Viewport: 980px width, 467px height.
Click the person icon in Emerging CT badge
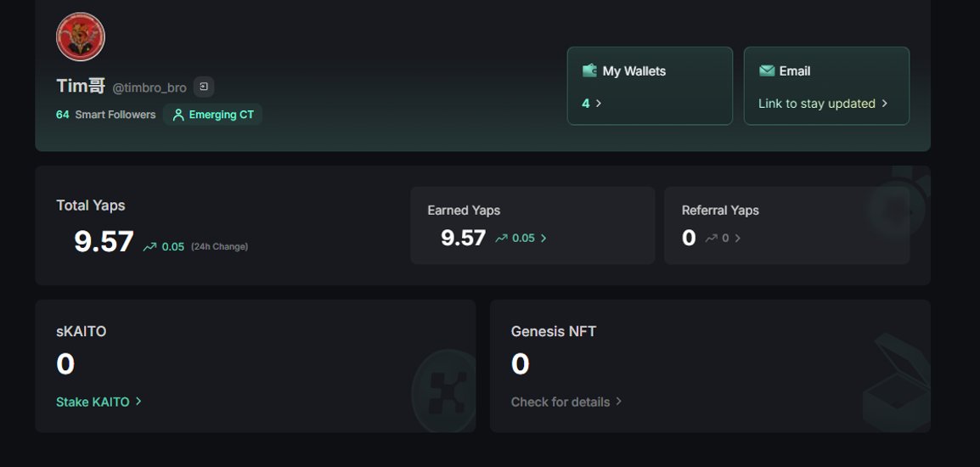[x=178, y=115]
